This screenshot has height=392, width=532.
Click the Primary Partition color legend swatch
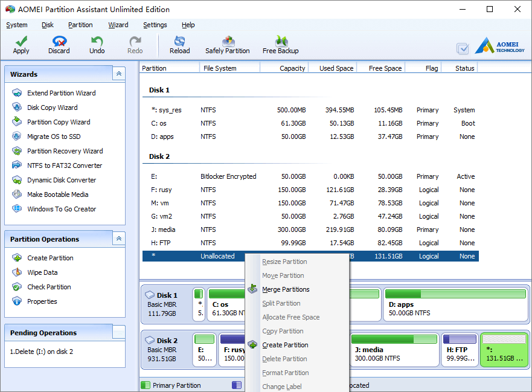[146, 385]
